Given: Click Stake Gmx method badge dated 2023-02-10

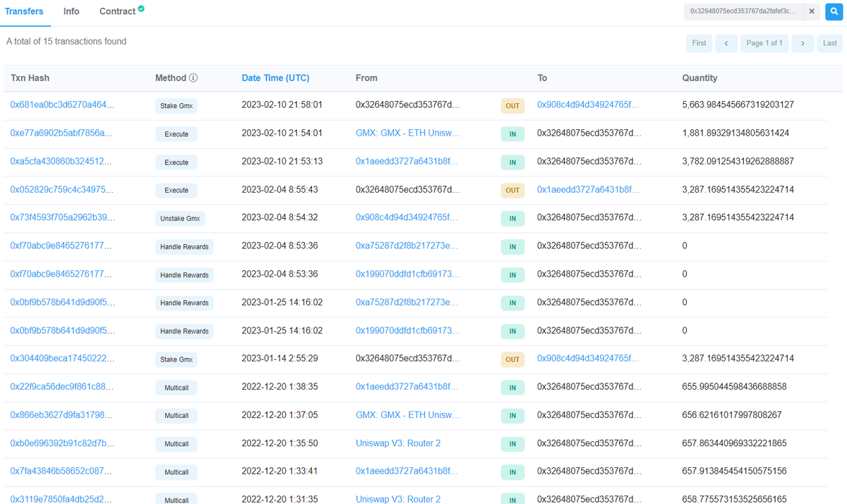Looking at the screenshot, I should click(x=176, y=106).
